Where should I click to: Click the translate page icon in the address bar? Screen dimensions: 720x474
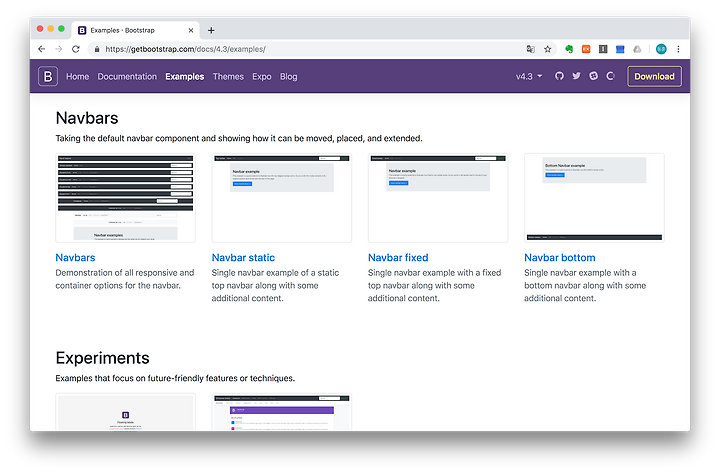tap(530, 49)
